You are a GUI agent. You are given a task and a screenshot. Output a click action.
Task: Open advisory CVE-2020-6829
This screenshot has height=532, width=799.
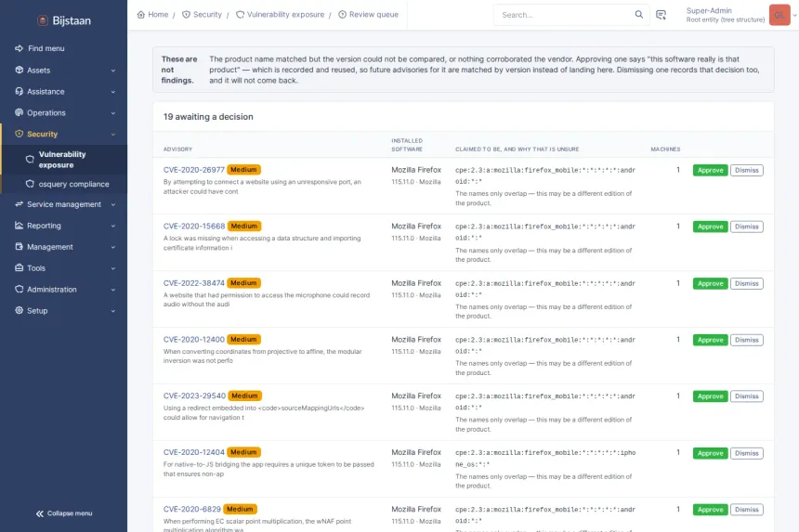pos(192,509)
